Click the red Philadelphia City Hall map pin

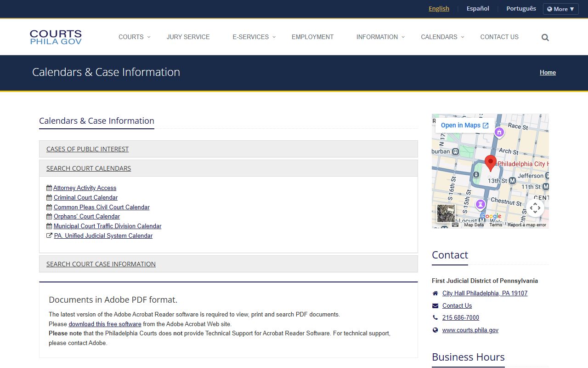point(491,164)
